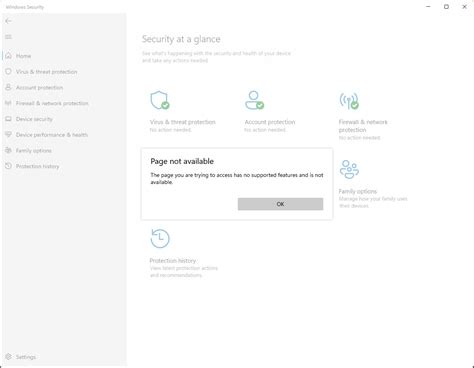This screenshot has width=474, height=368.
Task: Click the Protection history tile title
Action: point(173,261)
